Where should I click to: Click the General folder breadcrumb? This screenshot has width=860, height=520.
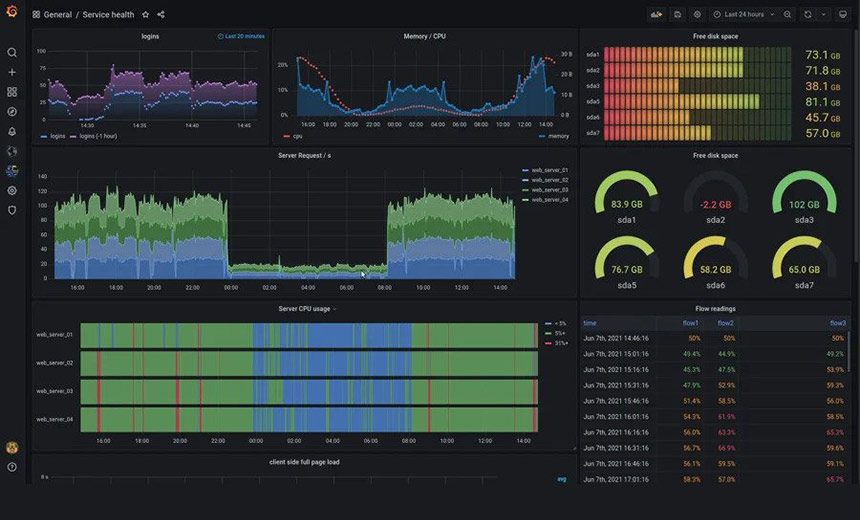click(x=58, y=15)
